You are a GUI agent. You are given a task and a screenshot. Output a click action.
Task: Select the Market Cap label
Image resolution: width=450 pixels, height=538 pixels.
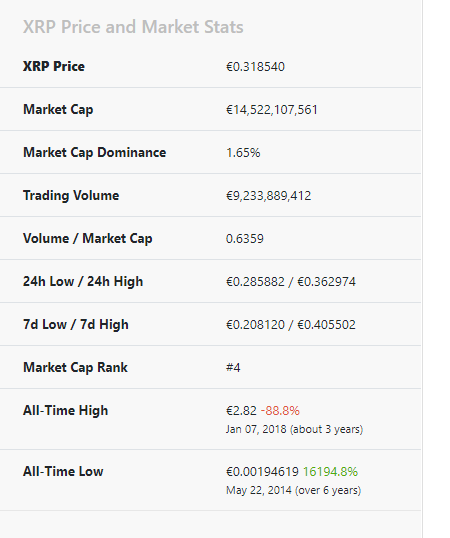[58, 110]
